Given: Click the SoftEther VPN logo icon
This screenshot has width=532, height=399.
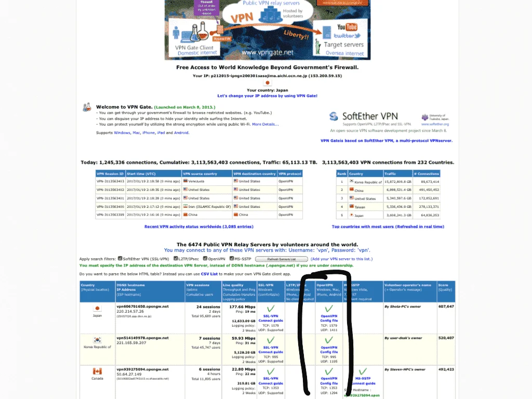Looking at the screenshot, I should 334,116.
